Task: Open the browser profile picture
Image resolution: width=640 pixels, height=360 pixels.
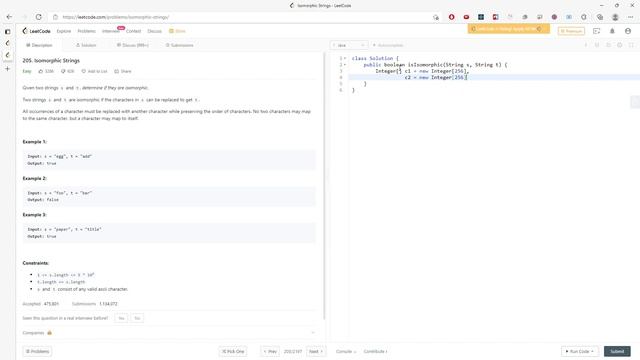Action: click(x=615, y=17)
